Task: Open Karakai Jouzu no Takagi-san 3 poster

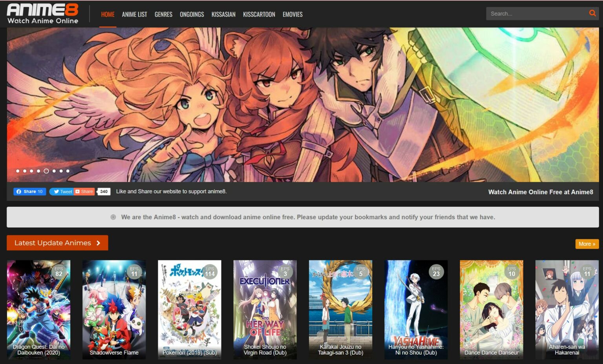Action: pyautogui.click(x=340, y=309)
